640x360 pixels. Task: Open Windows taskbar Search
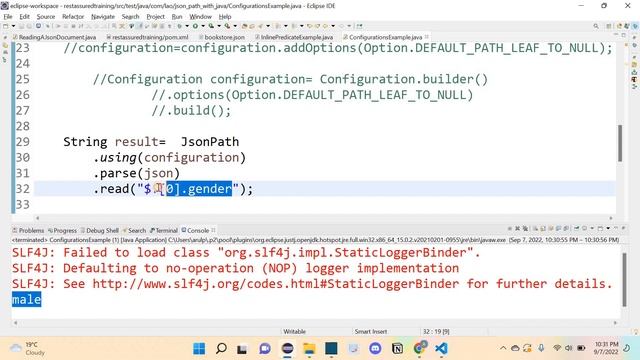pos(221,349)
